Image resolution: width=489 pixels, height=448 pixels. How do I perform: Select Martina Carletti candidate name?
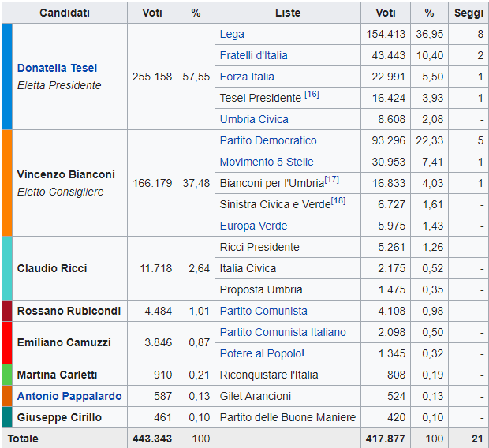57,375
